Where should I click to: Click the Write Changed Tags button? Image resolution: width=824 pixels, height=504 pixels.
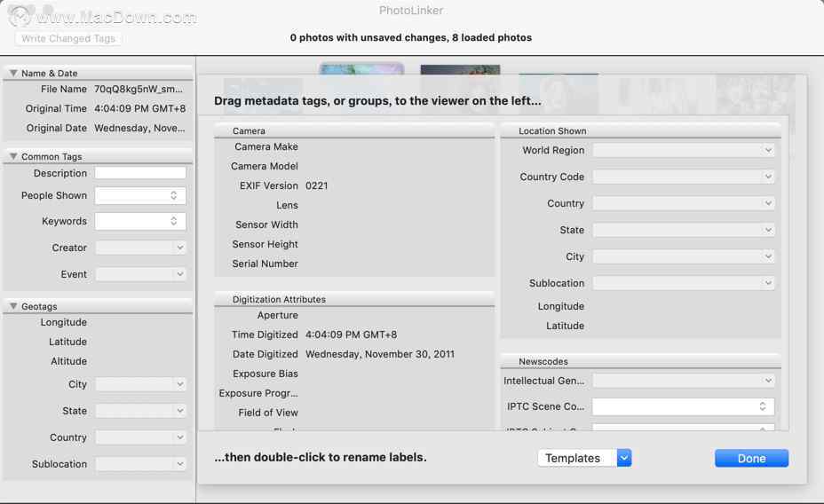[x=68, y=38]
